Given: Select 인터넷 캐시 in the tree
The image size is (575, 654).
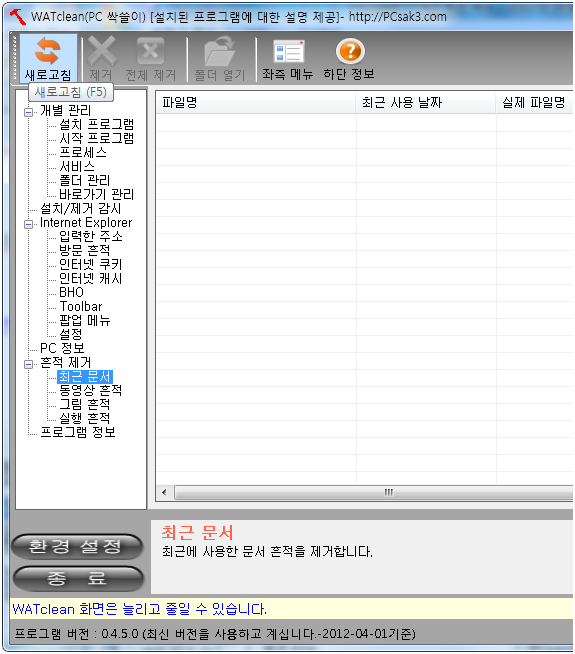Looking at the screenshot, I should (x=90, y=278).
